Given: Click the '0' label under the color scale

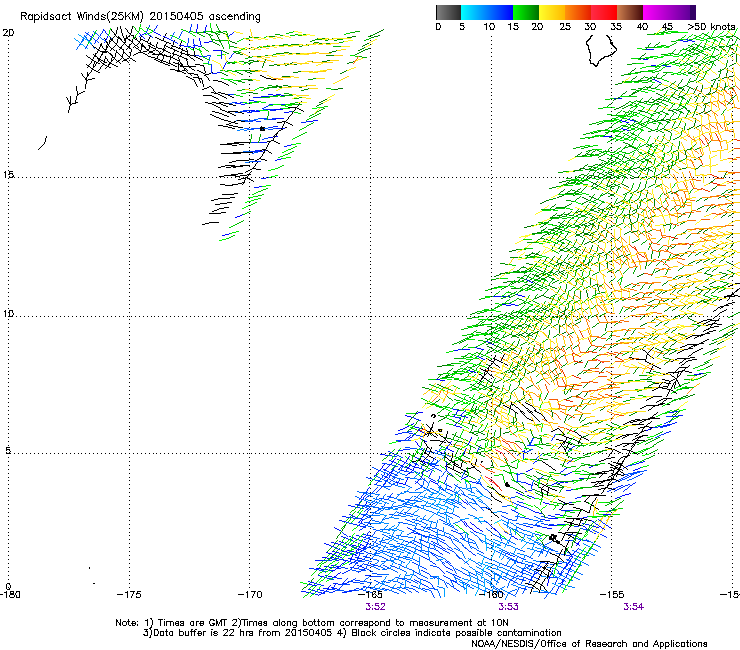Looking at the screenshot, I should pyautogui.click(x=438, y=27).
